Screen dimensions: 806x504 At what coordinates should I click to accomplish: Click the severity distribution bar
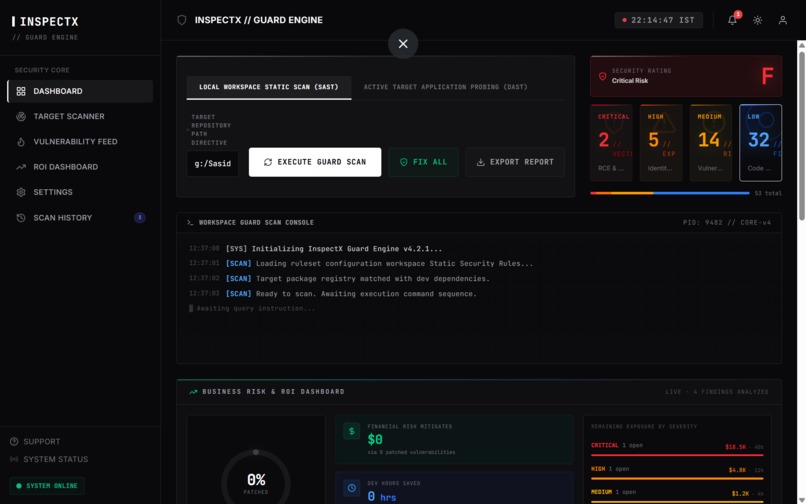(x=670, y=193)
